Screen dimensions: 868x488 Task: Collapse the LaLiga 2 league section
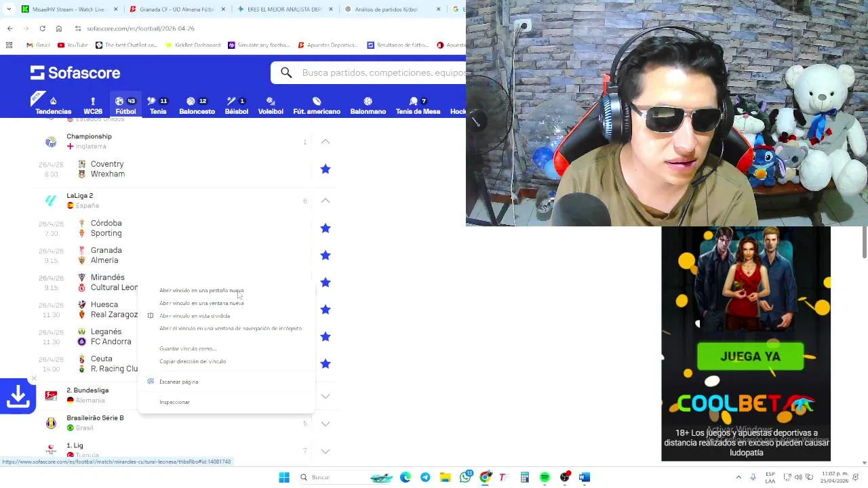click(x=325, y=201)
